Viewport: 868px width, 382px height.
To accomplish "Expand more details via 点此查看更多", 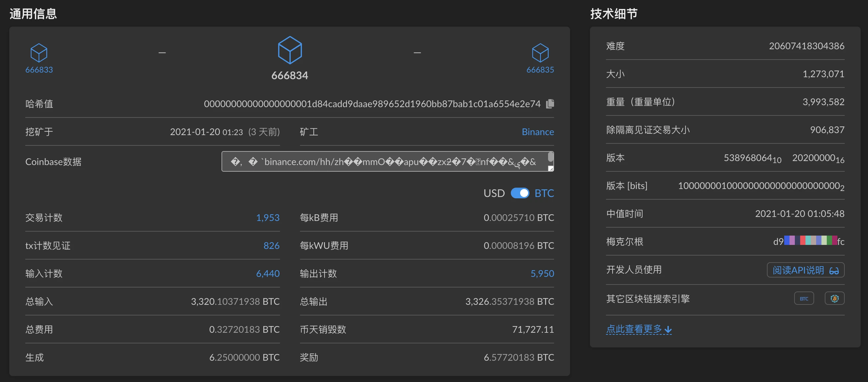I will 639,329.
